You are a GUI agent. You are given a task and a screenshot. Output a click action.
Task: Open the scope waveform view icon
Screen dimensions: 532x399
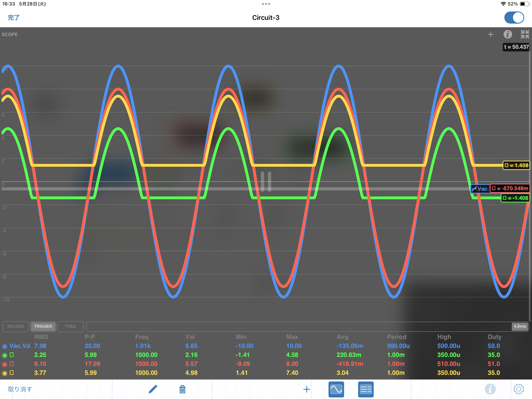coord(336,389)
